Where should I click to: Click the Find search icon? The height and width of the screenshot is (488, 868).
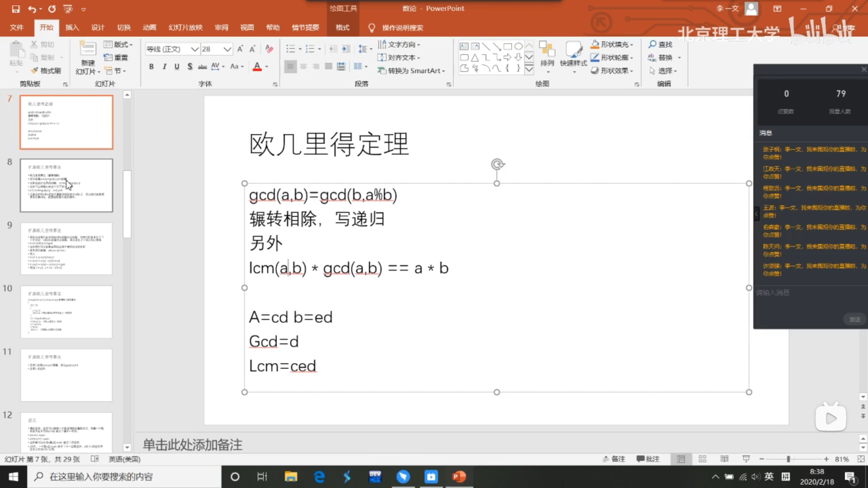[652, 44]
